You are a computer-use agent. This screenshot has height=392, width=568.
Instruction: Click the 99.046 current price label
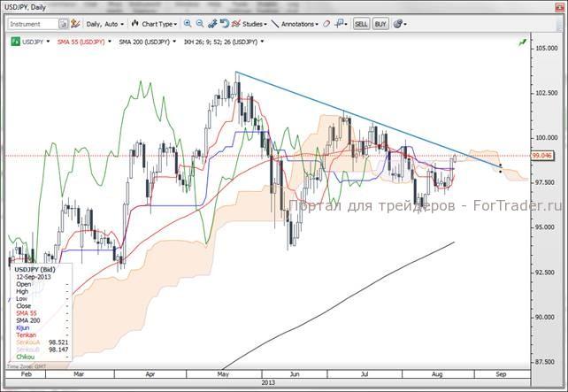(x=542, y=156)
